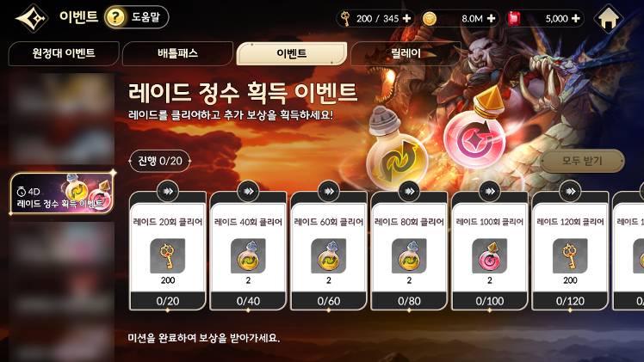Claim all with 모두 받기 button
Viewport: 644px width, 362px height.
pyautogui.click(x=582, y=161)
